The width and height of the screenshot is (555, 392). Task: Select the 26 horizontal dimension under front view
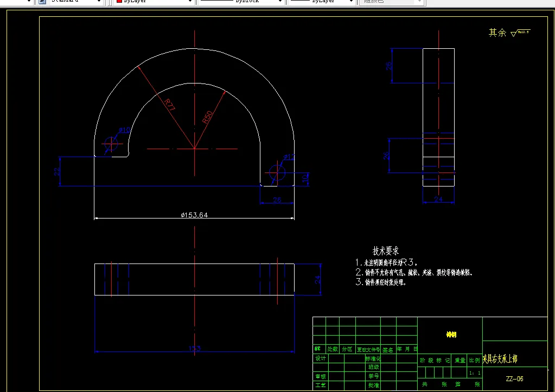pyautogui.click(x=277, y=200)
